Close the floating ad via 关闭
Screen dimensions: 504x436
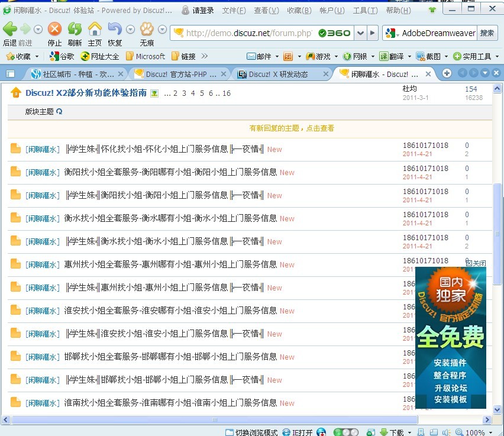[x=476, y=263]
